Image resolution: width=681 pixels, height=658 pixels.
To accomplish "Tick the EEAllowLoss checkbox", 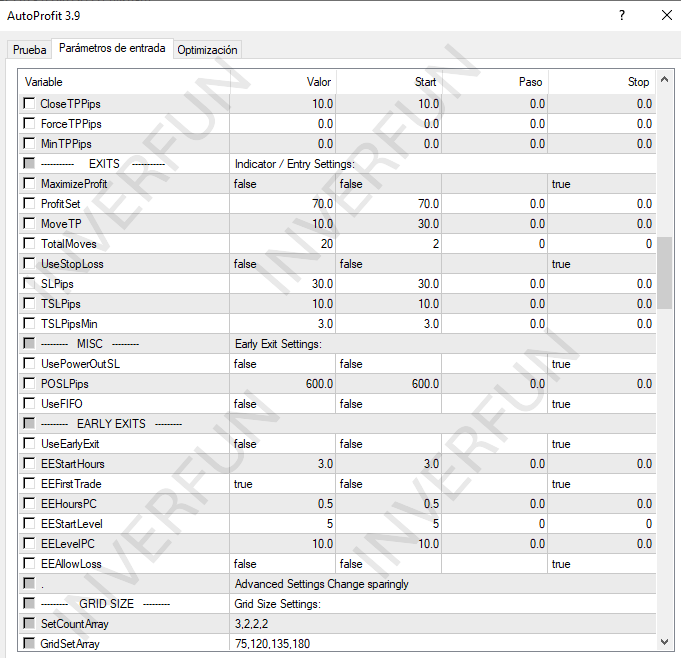I will click(29, 563).
